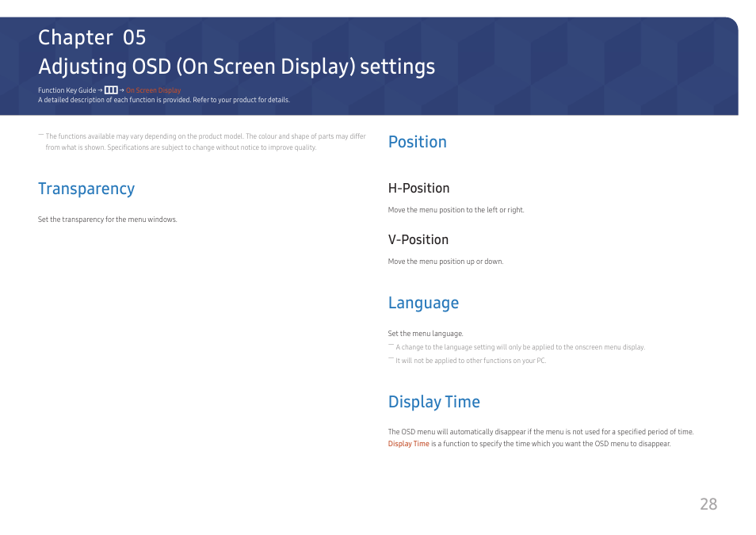Screen dimensions: 756x535
Task: Click 'The OSD menu will automatically disappear' sentence
Action: [x=541, y=432]
